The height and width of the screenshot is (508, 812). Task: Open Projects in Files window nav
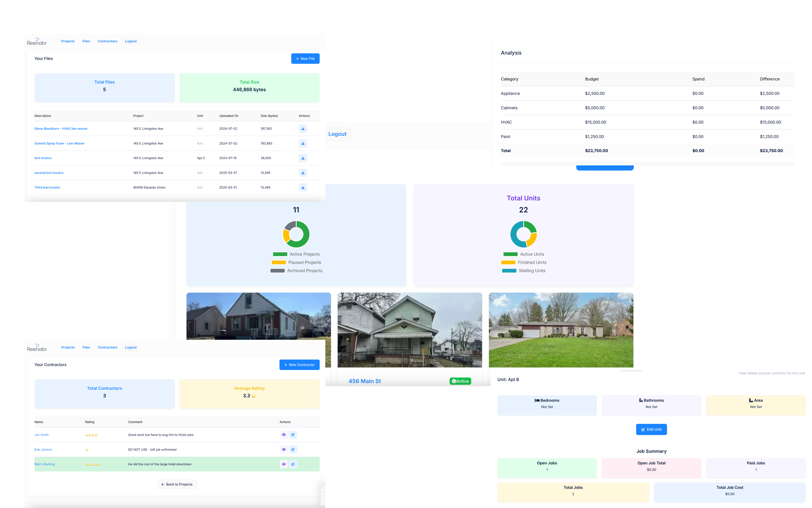pos(68,41)
